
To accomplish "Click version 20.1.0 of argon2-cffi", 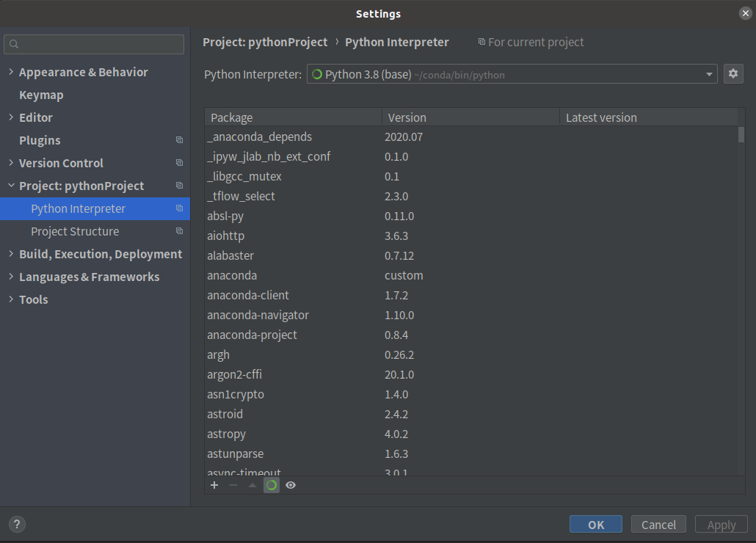I will tap(399, 374).
